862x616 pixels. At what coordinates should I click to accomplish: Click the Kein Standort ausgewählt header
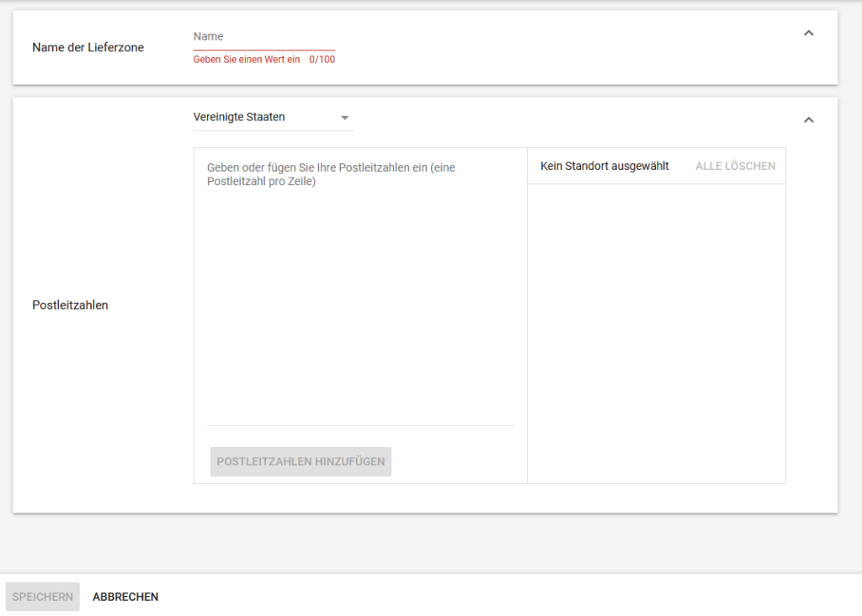[604, 167]
